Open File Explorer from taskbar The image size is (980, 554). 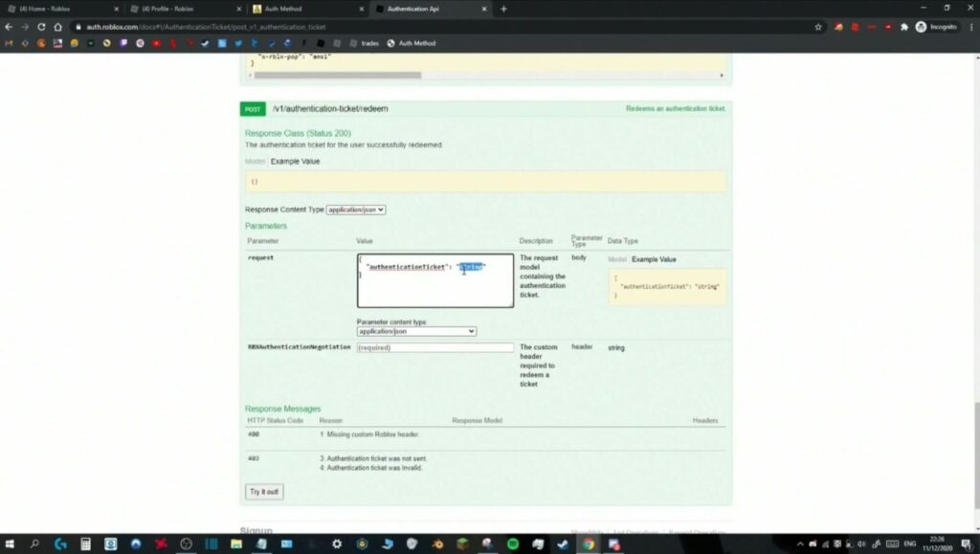pos(236,544)
